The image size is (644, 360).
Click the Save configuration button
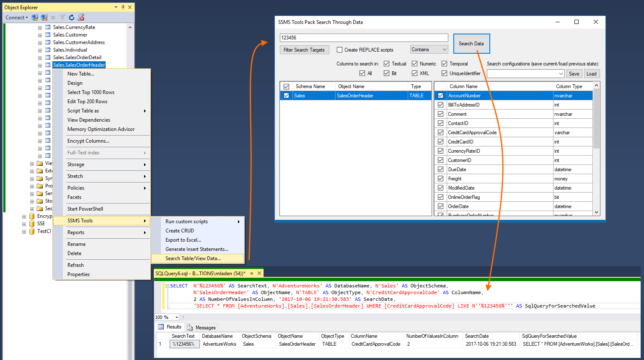pyautogui.click(x=574, y=74)
